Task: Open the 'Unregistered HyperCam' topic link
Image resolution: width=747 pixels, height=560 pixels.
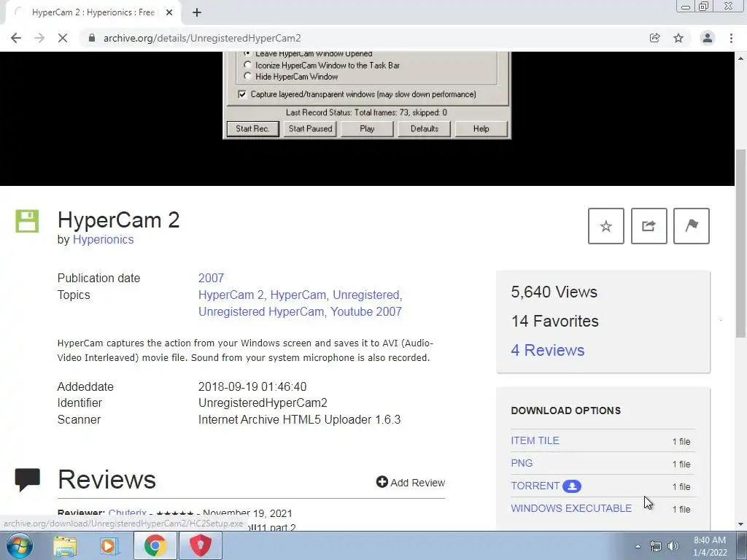Action: [261, 311]
